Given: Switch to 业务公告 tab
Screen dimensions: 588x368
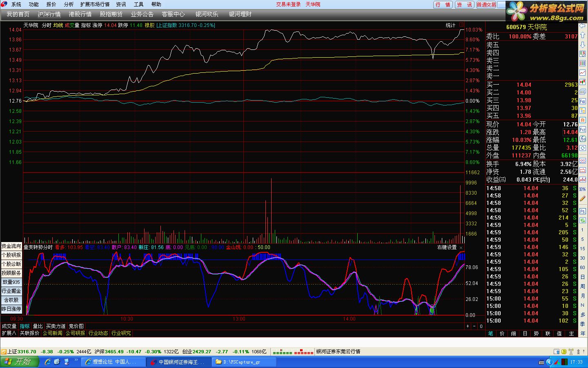Looking at the screenshot, I should point(142,14).
